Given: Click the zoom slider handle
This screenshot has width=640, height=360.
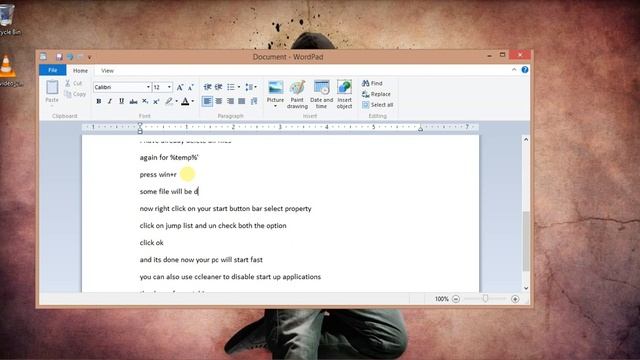Looking at the screenshot, I should click(x=485, y=299).
